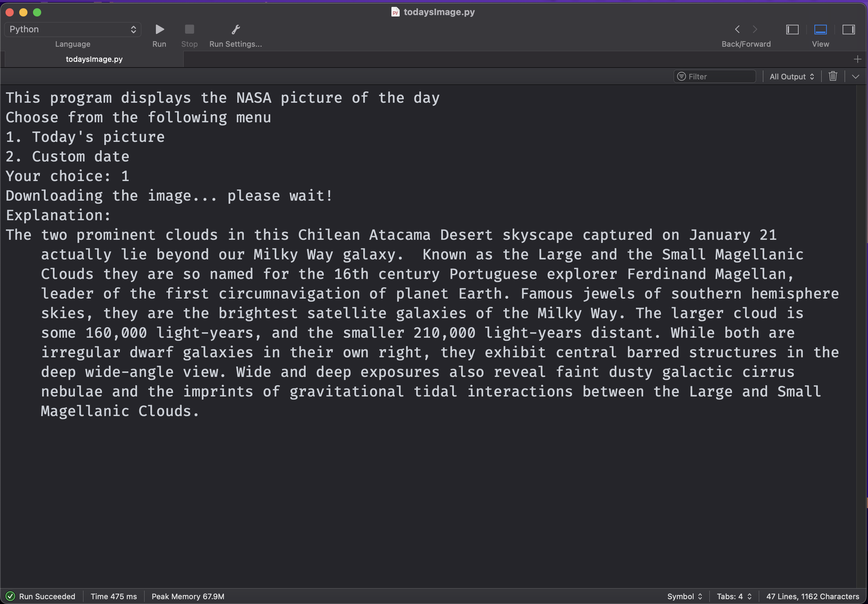Open the All Output dropdown

[792, 77]
